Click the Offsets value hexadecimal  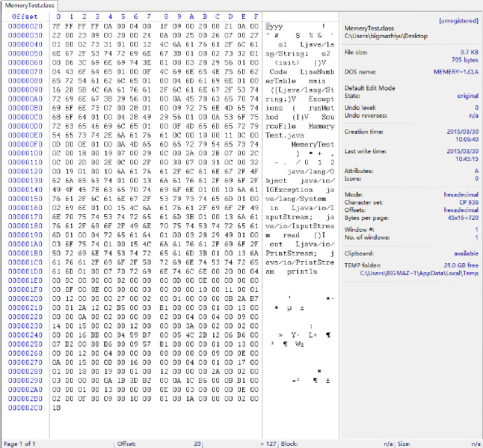[461, 210]
